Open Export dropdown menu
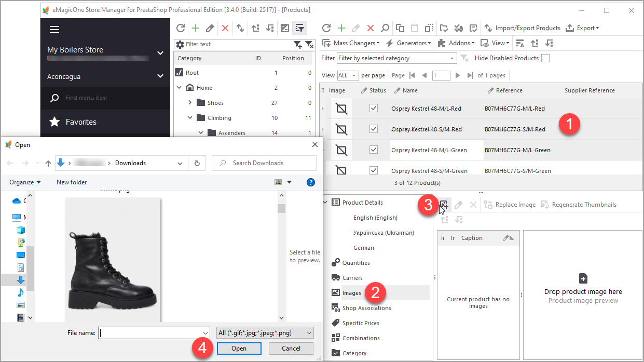Viewport: 644px width, 362px height. 583,28
